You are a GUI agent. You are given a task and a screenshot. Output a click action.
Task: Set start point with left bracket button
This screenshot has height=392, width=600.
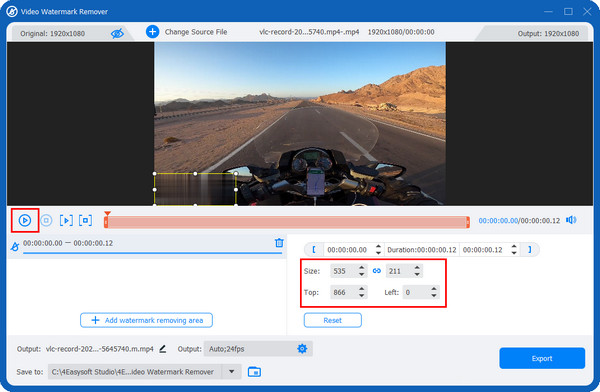tap(314, 250)
